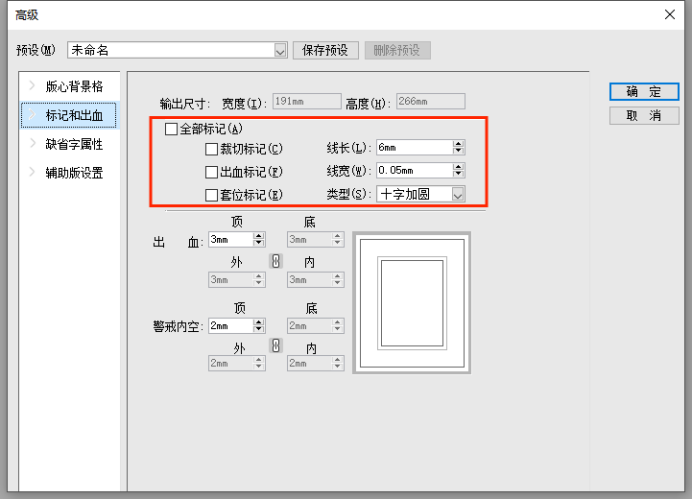Open the 预设 preset dropdown
The height and width of the screenshot is (500, 693).
[x=280, y=50]
